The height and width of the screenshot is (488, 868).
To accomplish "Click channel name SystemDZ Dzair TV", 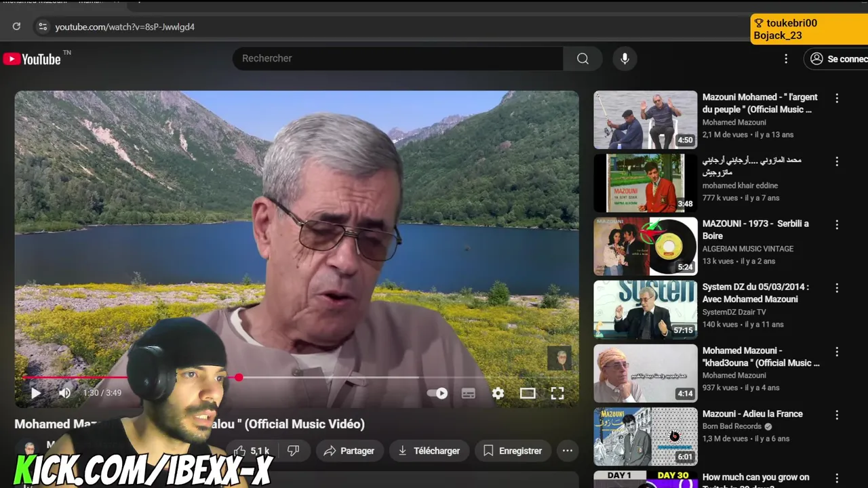I will pos(734,312).
